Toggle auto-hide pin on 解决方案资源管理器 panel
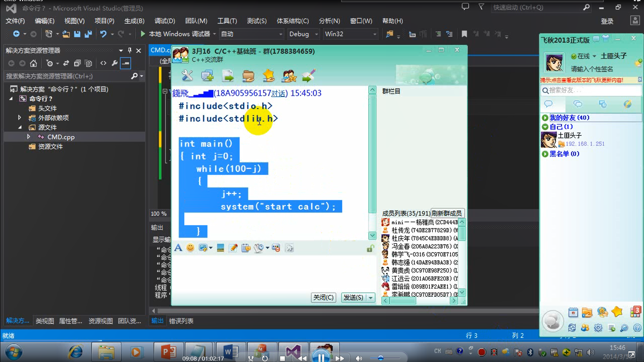 [x=130, y=51]
